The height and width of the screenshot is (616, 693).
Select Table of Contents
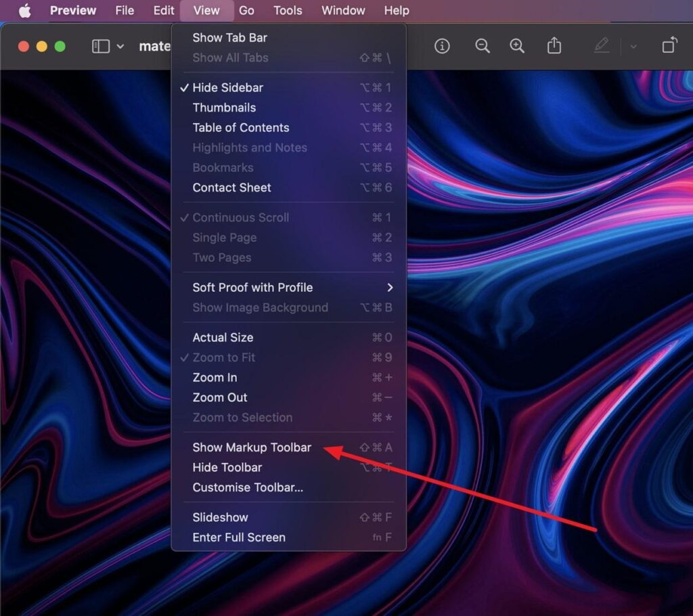pos(288,127)
